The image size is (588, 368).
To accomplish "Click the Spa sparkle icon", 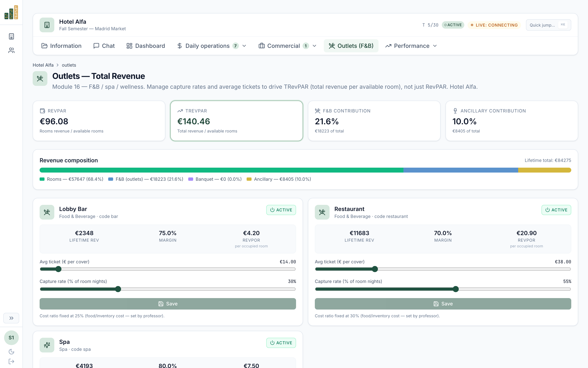I will pyautogui.click(x=47, y=345).
